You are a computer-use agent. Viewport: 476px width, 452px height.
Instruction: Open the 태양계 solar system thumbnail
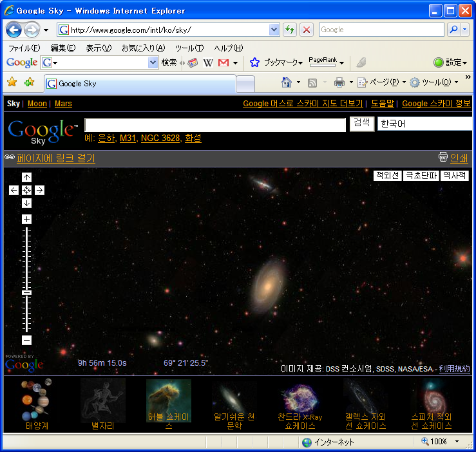point(37,404)
